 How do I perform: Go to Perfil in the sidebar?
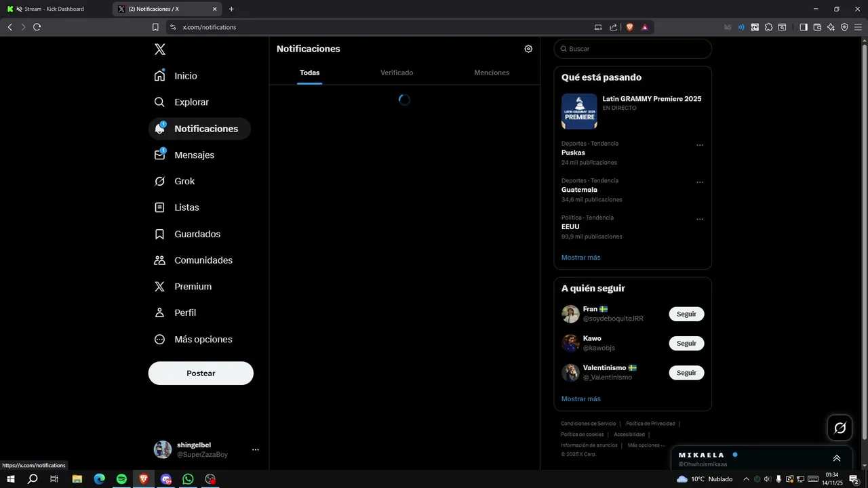(176, 313)
